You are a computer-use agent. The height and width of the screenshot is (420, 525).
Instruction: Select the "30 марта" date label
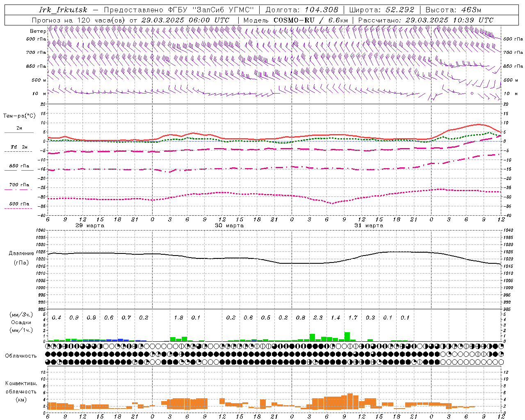point(229,226)
